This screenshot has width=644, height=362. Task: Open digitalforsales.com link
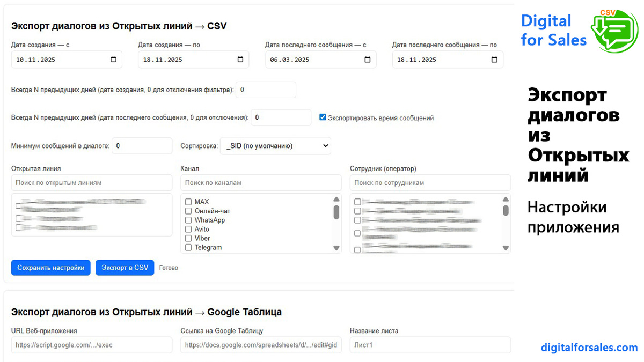589,348
